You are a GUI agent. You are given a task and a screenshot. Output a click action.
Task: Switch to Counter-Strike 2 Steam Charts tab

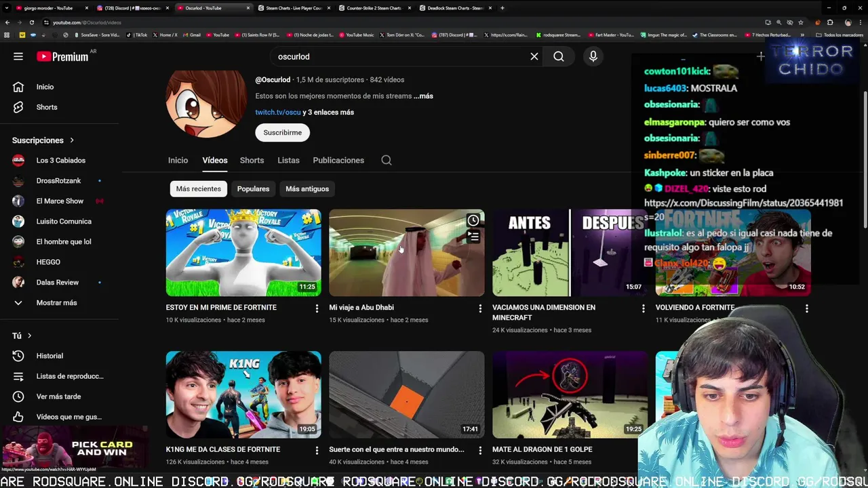point(374,8)
